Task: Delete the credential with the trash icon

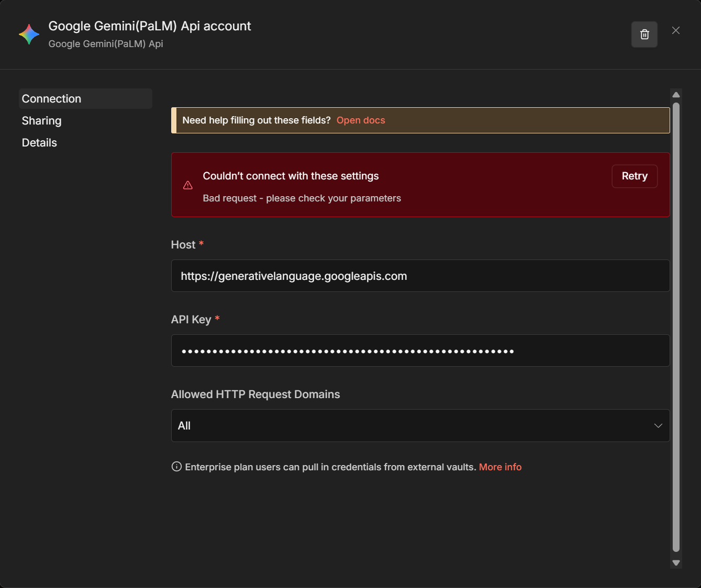Action: (x=644, y=35)
